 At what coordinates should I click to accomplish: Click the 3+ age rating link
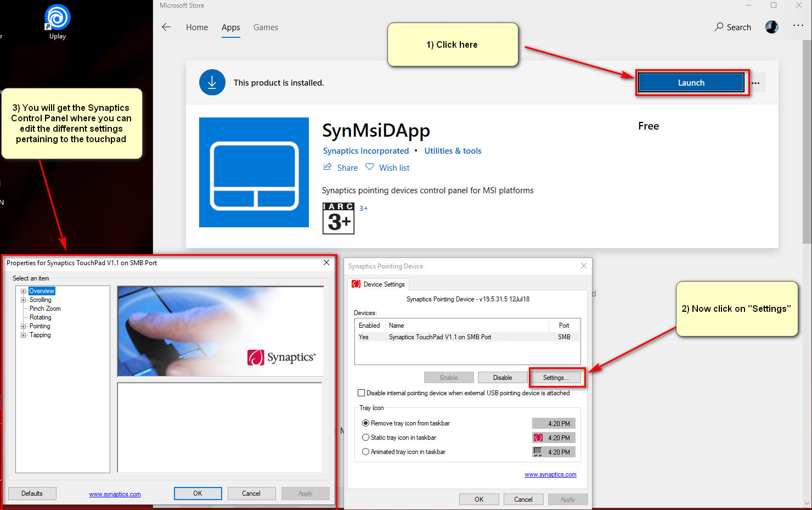point(364,208)
